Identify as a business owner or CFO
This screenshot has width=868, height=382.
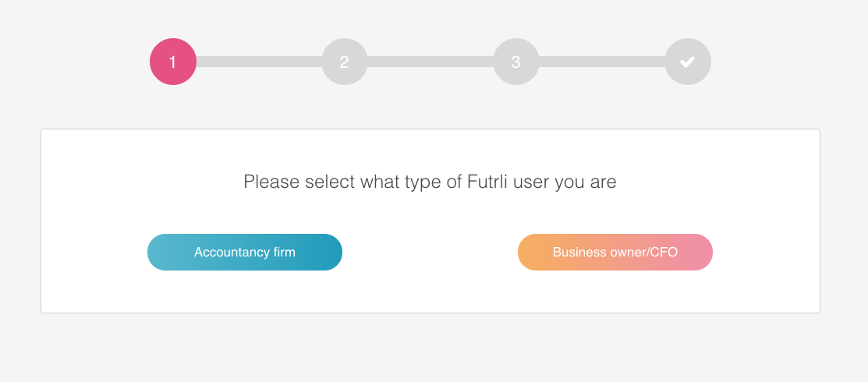(x=615, y=252)
